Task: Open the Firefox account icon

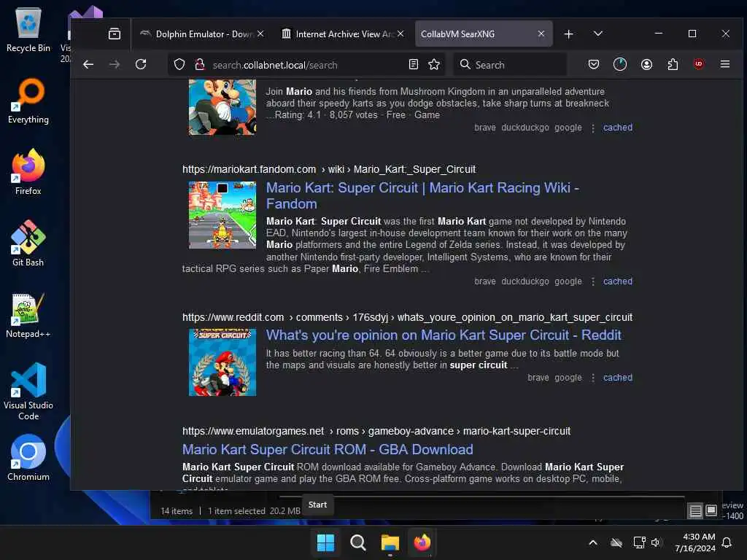Action: 646,64
